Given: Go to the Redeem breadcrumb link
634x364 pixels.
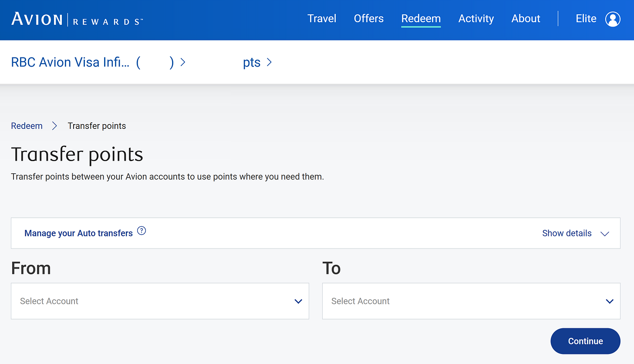Looking at the screenshot, I should 27,126.
